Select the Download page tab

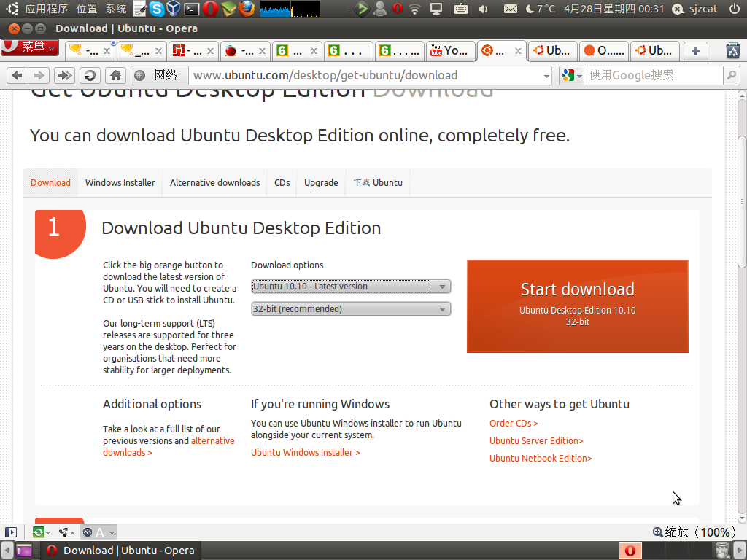50,183
